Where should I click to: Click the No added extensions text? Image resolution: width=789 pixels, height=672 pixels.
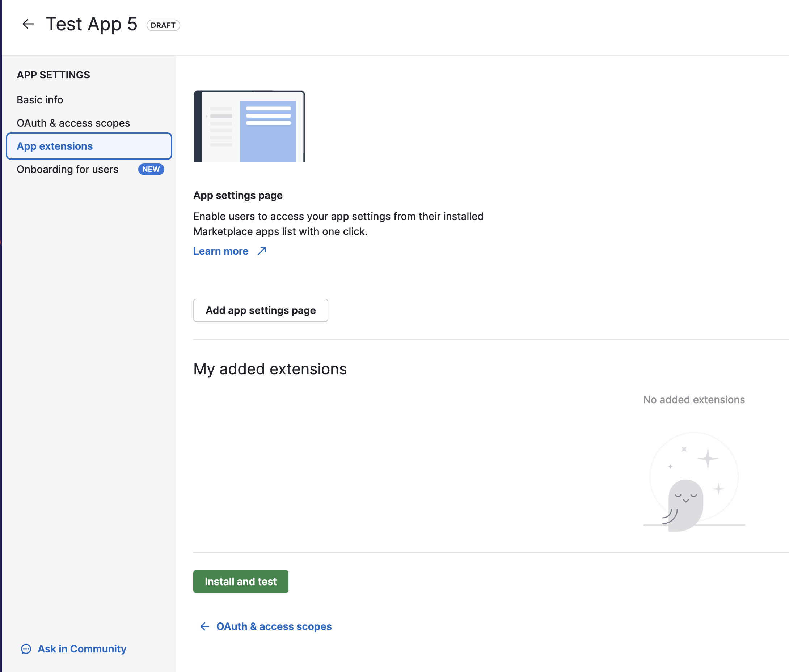tap(694, 400)
